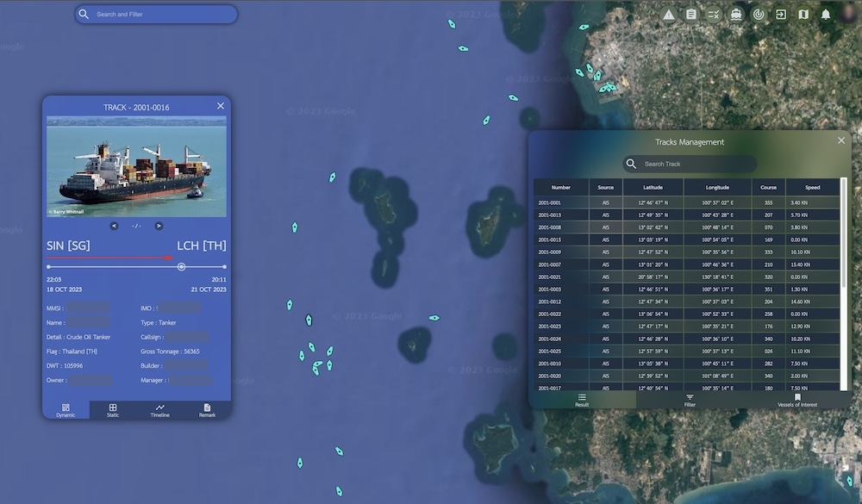
Task: Open the Filter tab in Tracks Management
Action: click(689, 400)
